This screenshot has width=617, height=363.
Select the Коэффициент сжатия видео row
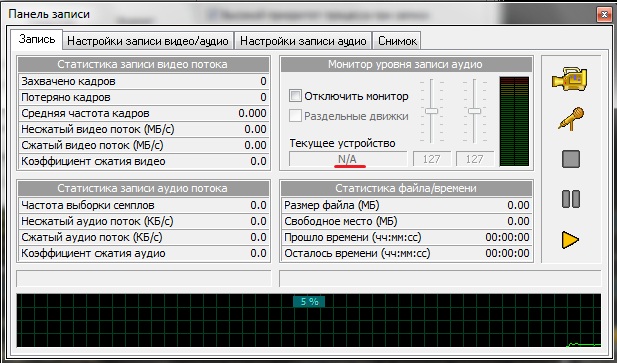pos(144,161)
